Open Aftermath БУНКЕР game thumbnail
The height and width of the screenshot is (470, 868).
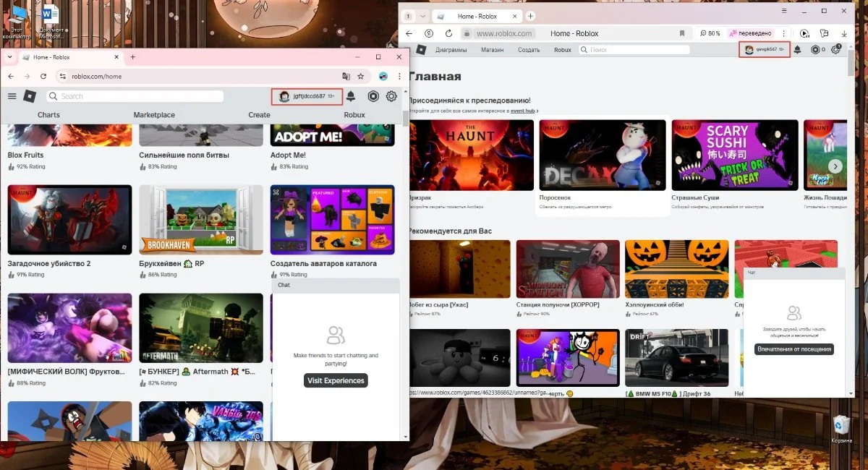pyautogui.click(x=201, y=328)
